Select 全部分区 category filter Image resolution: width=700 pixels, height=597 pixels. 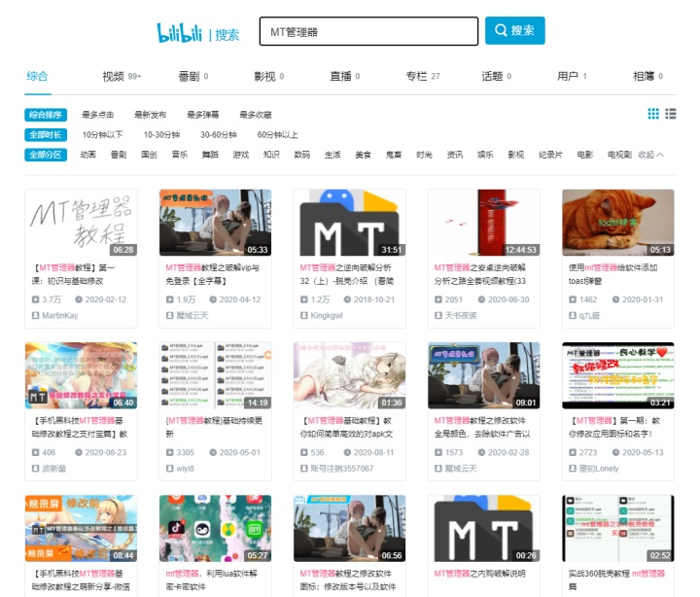pyautogui.click(x=46, y=155)
